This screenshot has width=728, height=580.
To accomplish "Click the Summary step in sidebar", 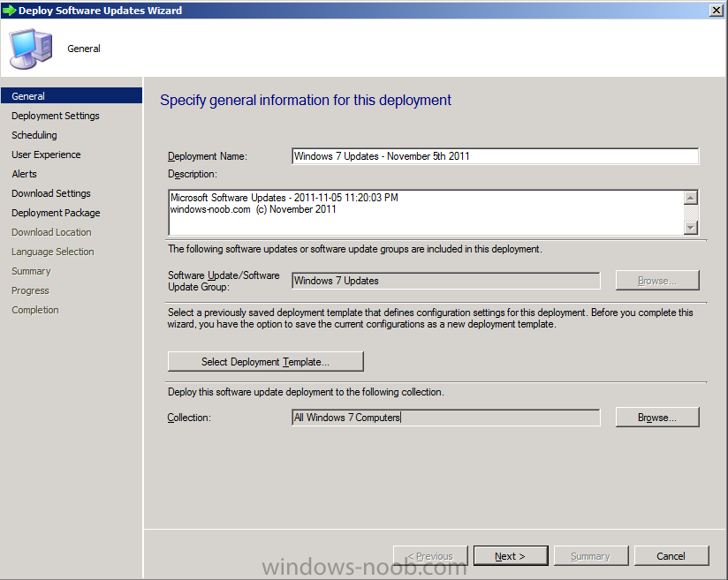I will [31, 271].
